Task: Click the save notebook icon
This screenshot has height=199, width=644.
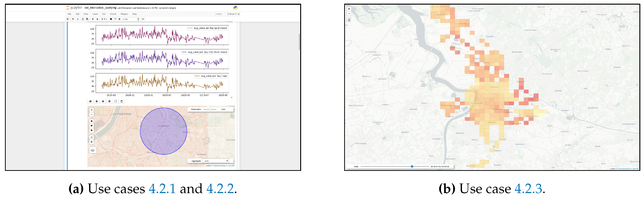Action: [x=68, y=19]
